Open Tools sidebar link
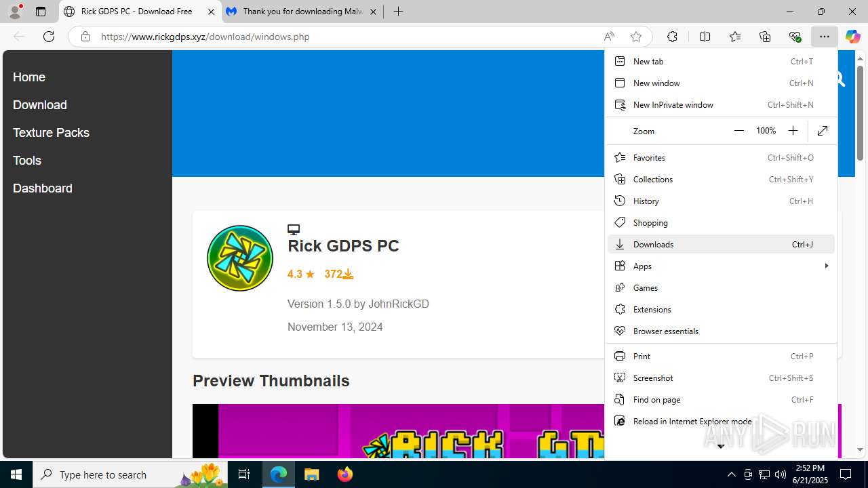The width and height of the screenshot is (868, 488). click(27, 161)
